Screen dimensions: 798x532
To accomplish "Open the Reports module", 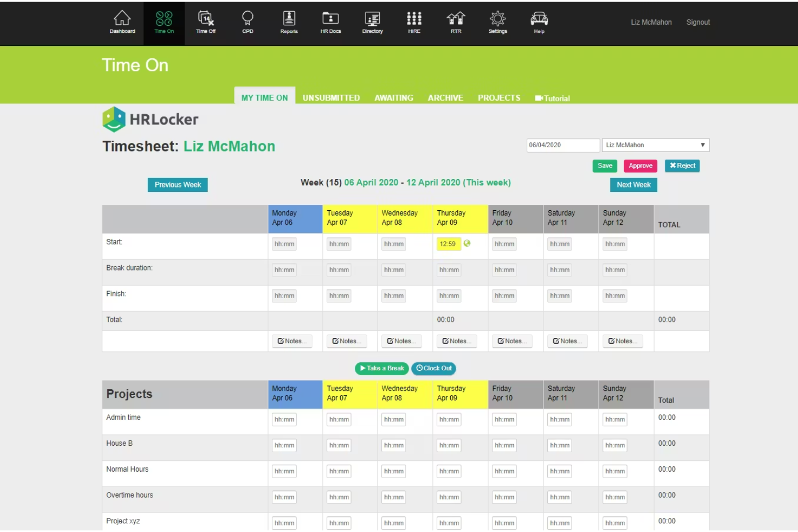I will [288, 22].
